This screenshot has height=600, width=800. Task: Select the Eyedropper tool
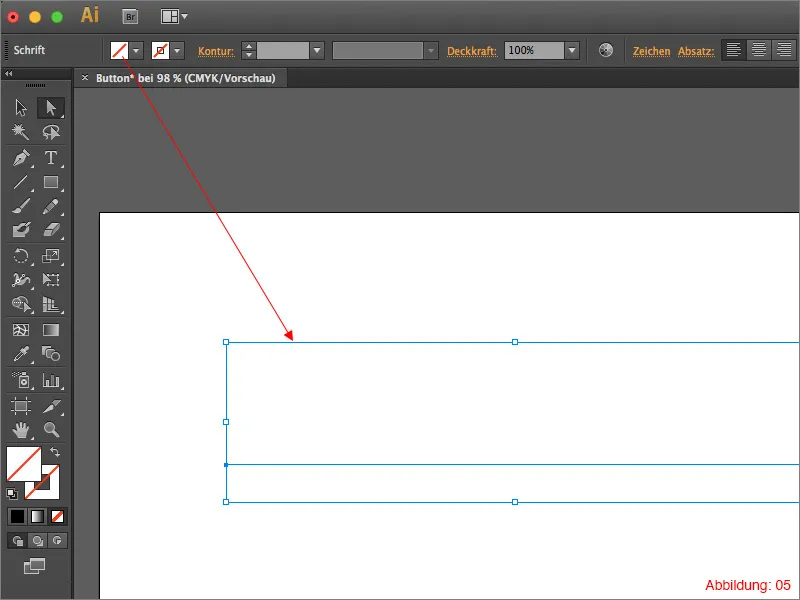[21, 354]
